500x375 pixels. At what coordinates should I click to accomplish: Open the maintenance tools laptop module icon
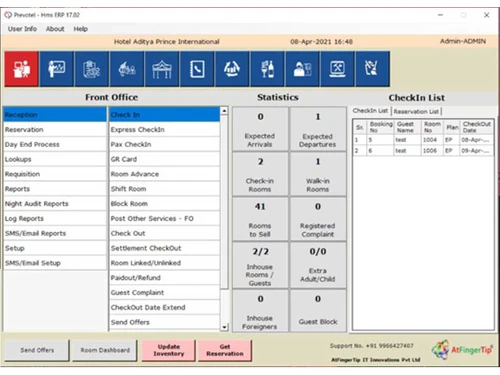(x=337, y=69)
